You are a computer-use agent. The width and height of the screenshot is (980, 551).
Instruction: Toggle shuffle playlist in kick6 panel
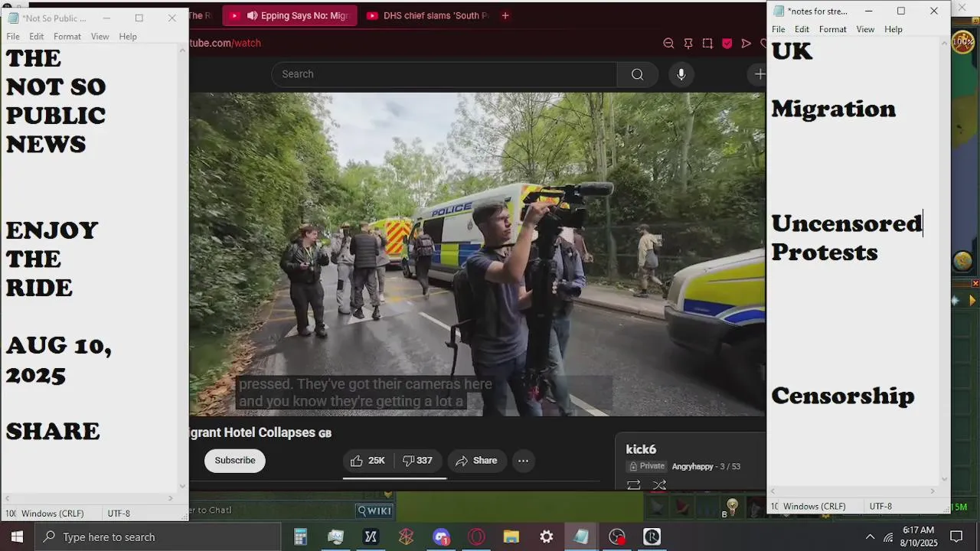pyautogui.click(x=659, y=485)
